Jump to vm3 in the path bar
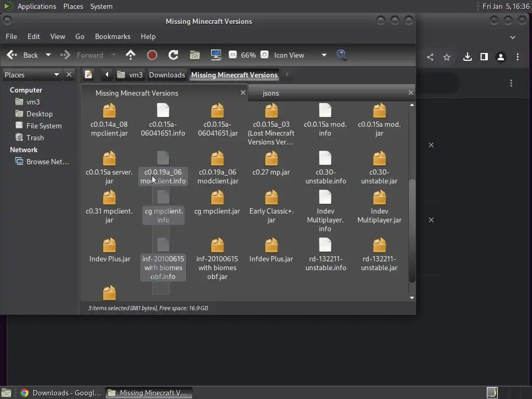532x399 pixels. tap(130, 75)
